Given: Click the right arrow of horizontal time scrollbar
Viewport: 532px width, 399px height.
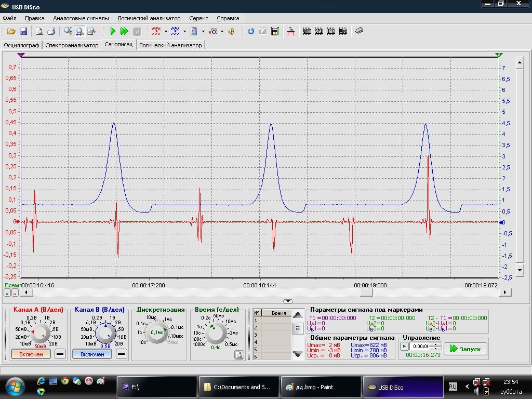Looking at the screenshot, I should (x=505, y=292).
